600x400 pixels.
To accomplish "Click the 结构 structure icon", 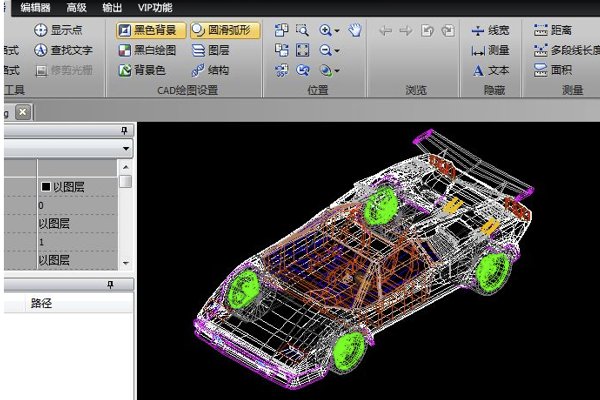I will 210,70.
